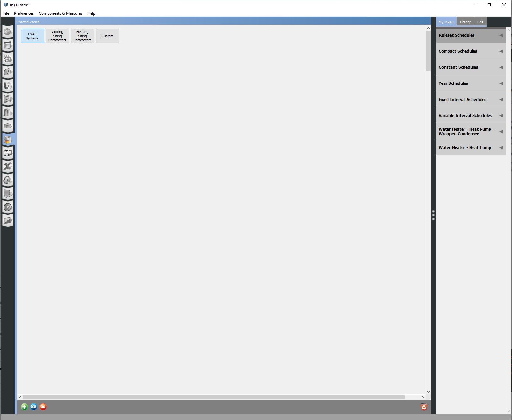Image resolution: width=512 pixels, height=420 pixels.
Task: Select Heating Sizing Parameters button
Action: click(x=82, y=36)
